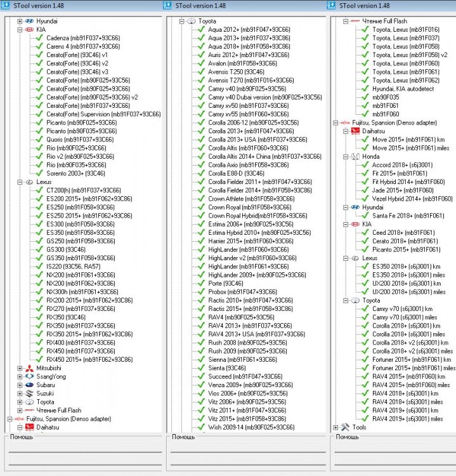This screenshot has height=476, width=456.
Task: Click the Subaru logo icon
Action: point(29,385)
